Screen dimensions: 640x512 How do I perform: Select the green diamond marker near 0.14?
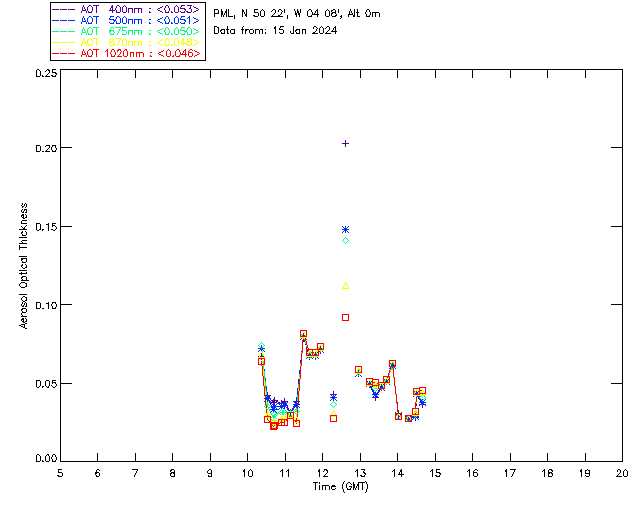[x=345, y=240]
